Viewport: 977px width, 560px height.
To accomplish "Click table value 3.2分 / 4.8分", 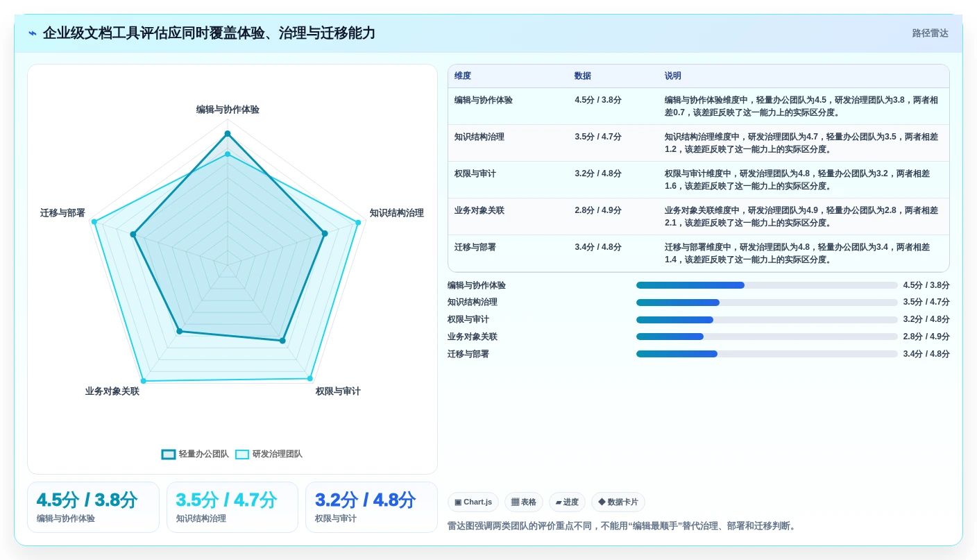I will tap(598, 173).
